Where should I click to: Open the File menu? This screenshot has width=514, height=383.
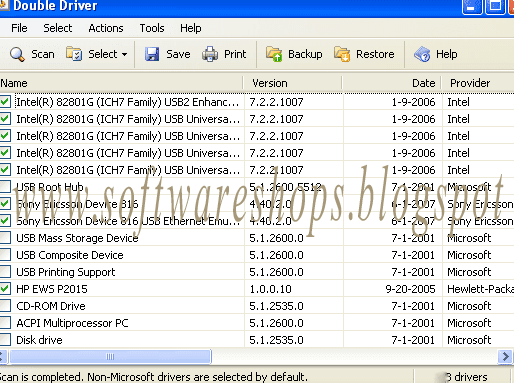pyautogui.click(x=19, y=28)
